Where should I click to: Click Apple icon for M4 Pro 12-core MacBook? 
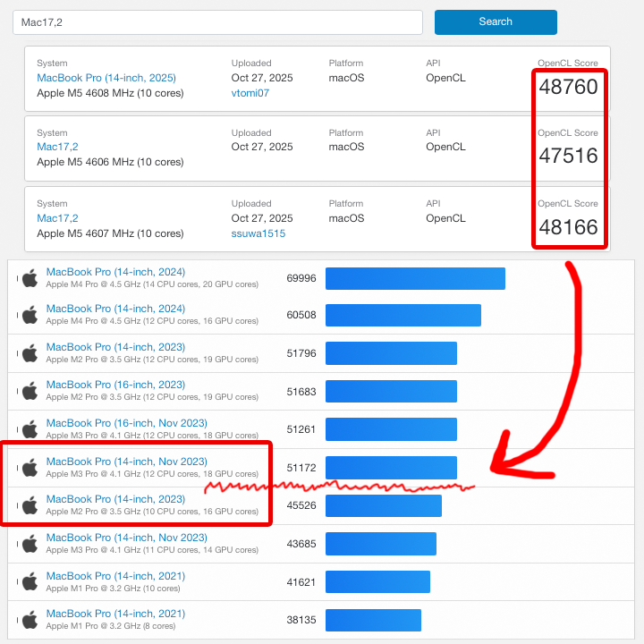[30, 315]
